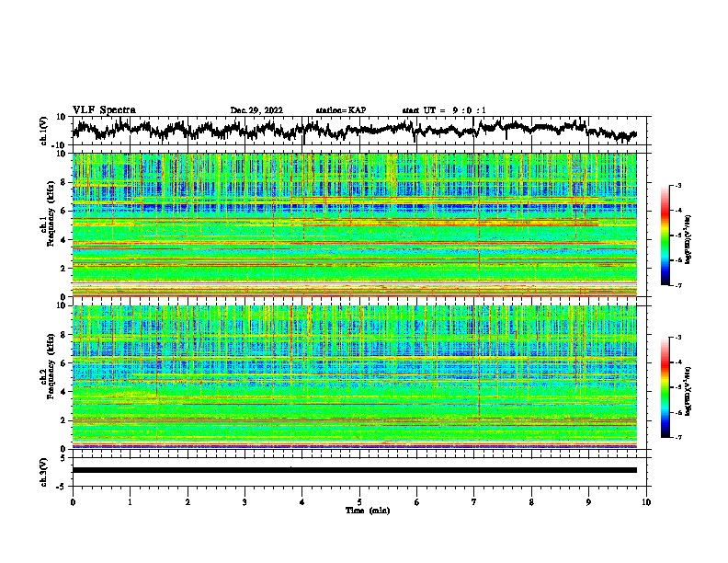Click the date 'Dec. 29, 2022' label
Image resolution: width=728 pixels, height=563 pixels.
[256, 110]
